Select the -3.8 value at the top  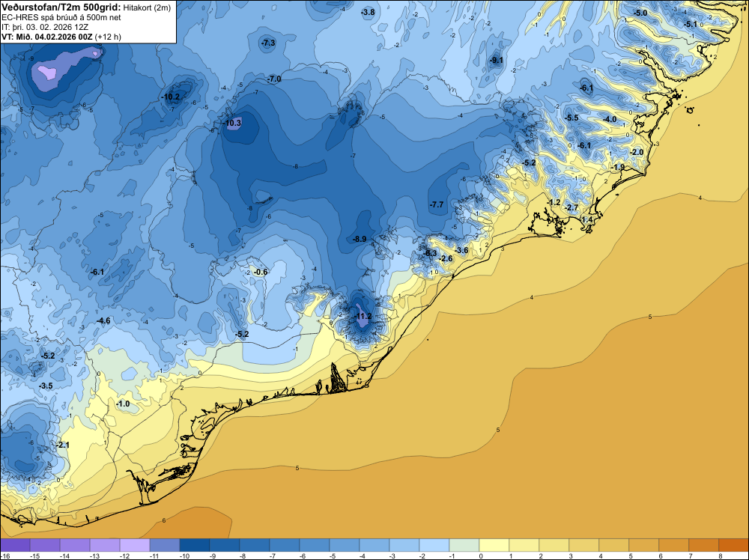coord(368,13)
